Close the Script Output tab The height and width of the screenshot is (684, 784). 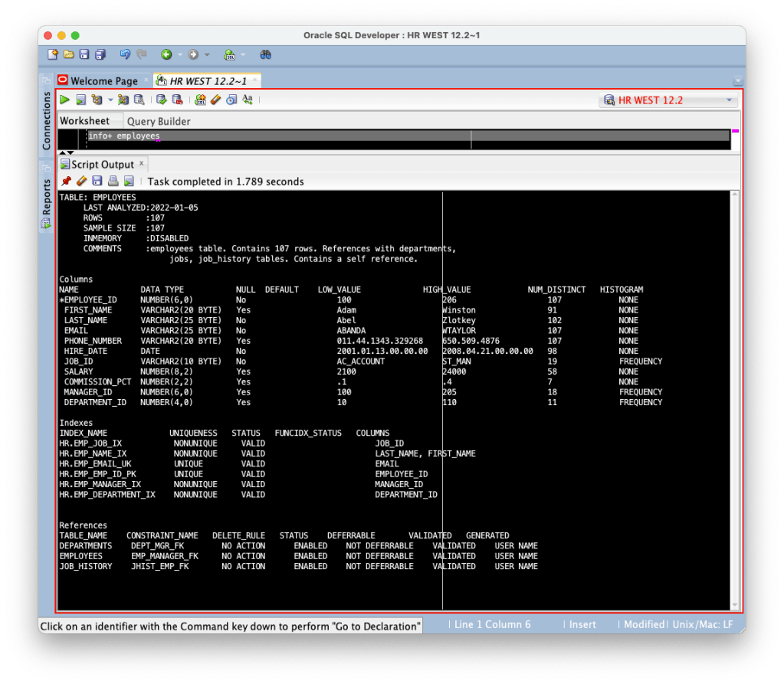pyautogui.click(x=141, y=164)
